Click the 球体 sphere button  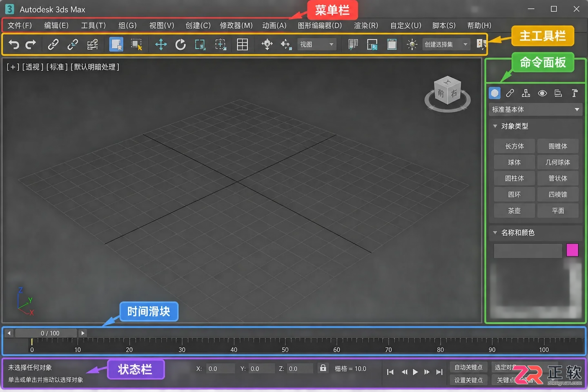[x=514, y=162]
